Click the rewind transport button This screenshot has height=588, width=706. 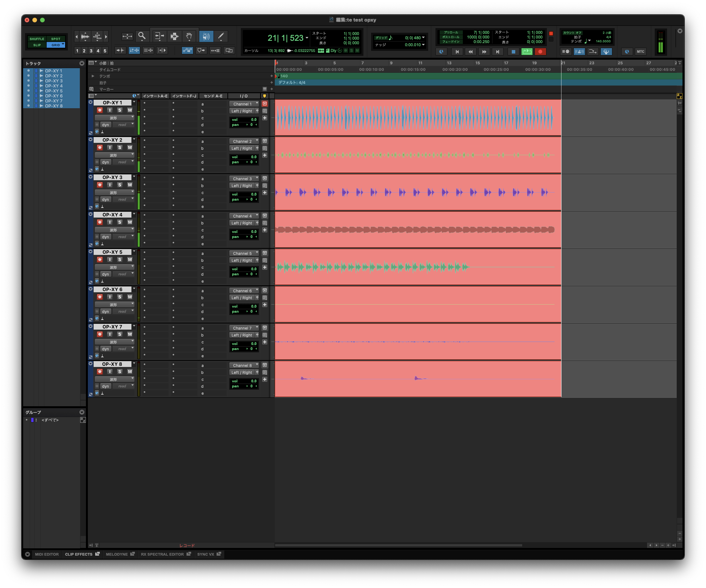coord(471,52)
